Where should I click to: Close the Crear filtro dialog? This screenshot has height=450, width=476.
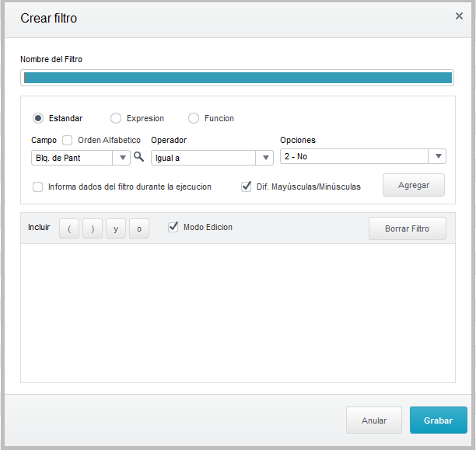459,16
